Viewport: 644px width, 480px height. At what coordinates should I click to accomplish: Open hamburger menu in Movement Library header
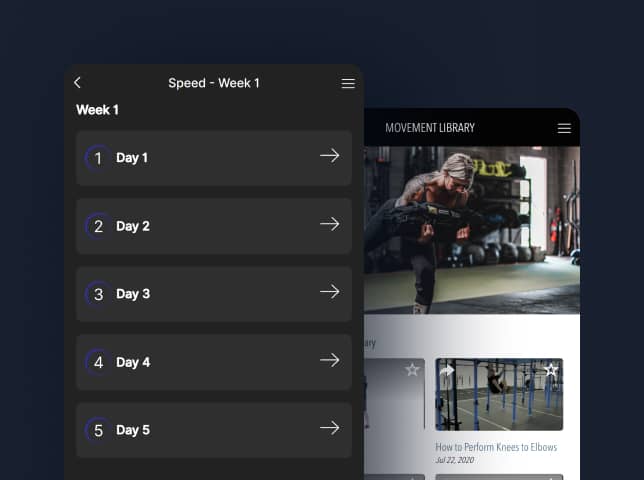(x=564, y=128)
